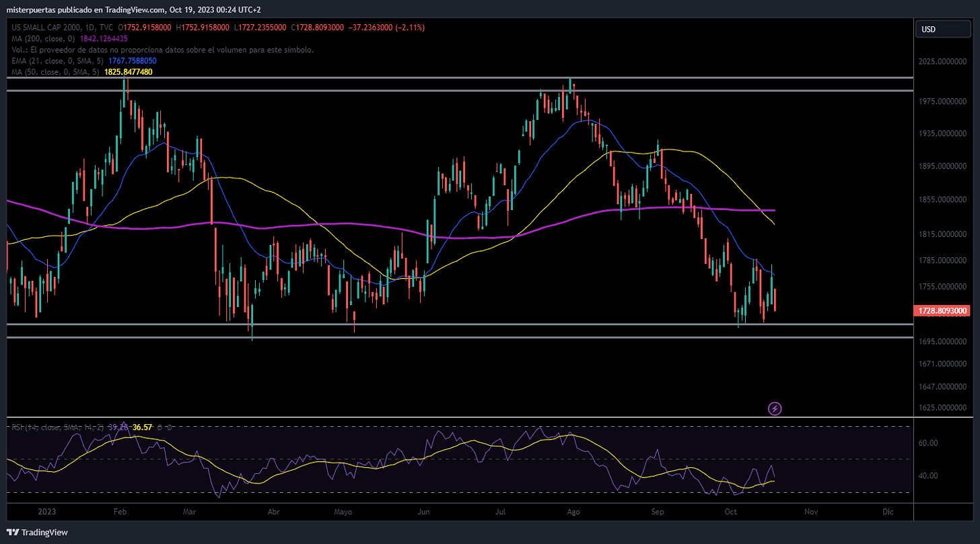Screen dimensions: 980x544
Task: Click the Ago time axis label
Action: click(573, 512)
